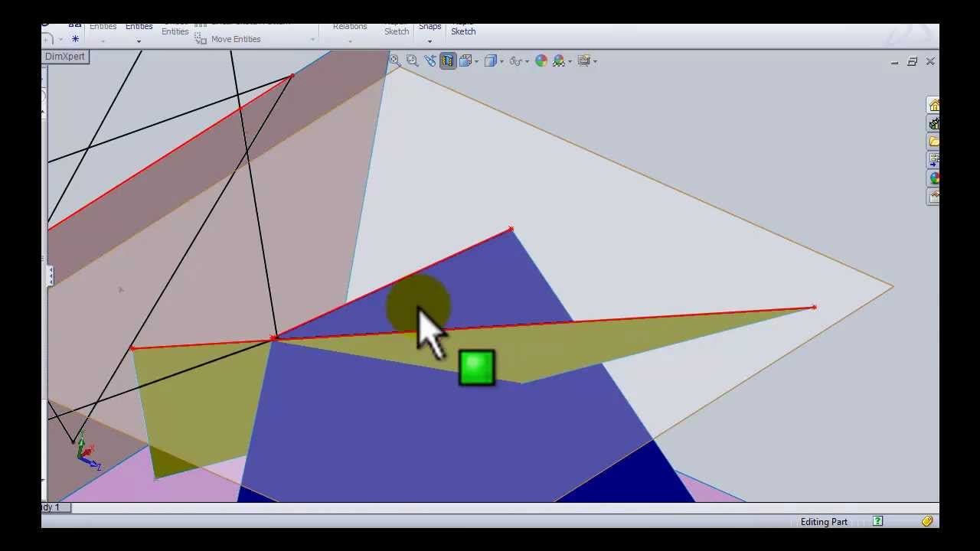Open the Edit Appearance color ball

coord(541,60)
